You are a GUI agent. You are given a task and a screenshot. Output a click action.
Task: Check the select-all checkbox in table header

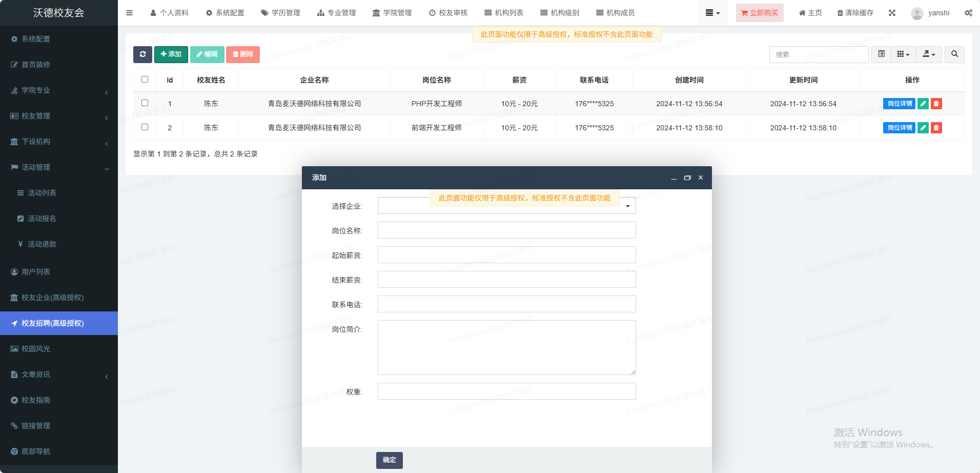145,80
